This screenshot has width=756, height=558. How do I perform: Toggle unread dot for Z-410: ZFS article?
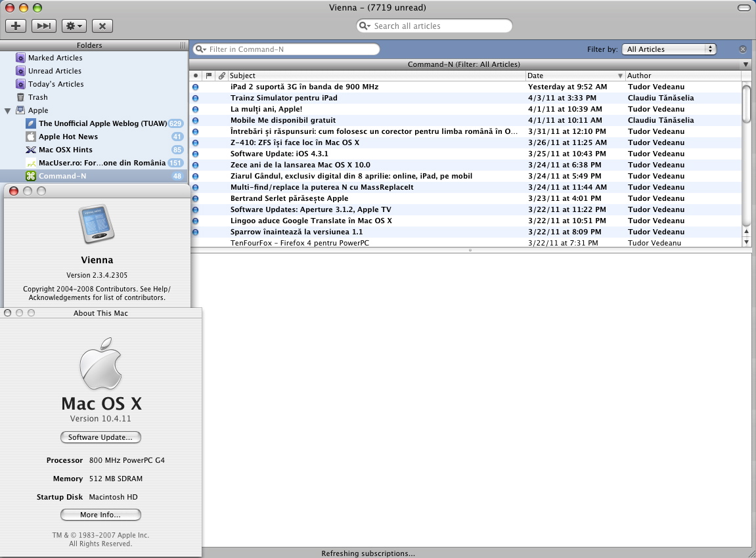(x=195, y=143)
